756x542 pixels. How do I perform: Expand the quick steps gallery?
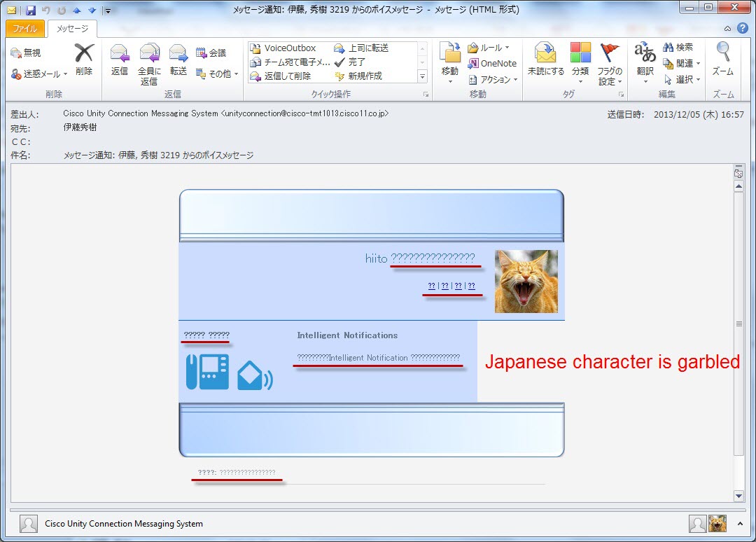pos(422,76)
